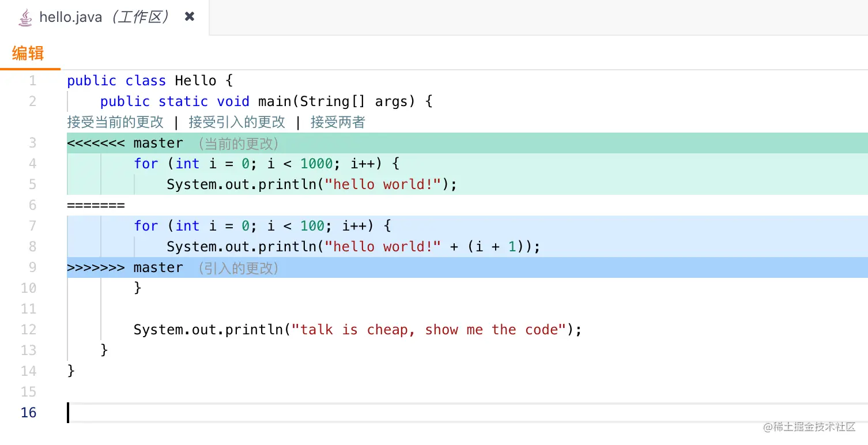The width and height of the screenshot is (868, 445).
Task: Click the value 1000 in the for loop
Action: (x=316, y=164)
